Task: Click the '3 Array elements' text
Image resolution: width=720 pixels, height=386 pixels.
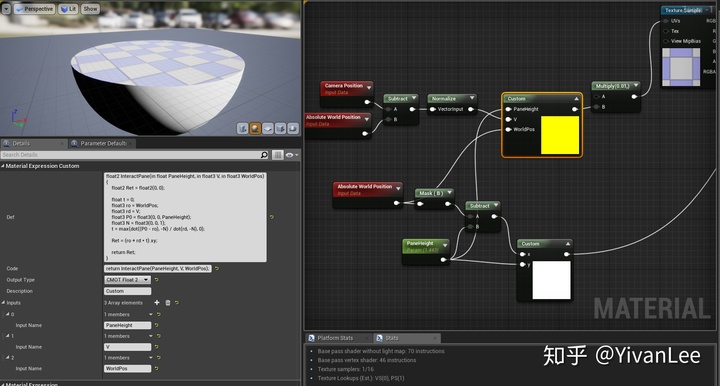Action: 123,303
